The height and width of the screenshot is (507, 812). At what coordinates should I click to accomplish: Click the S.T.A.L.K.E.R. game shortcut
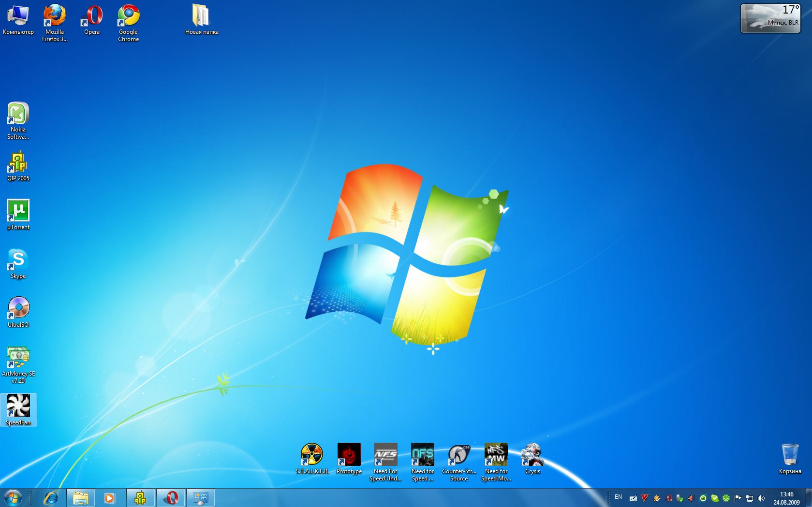(312, 455)
